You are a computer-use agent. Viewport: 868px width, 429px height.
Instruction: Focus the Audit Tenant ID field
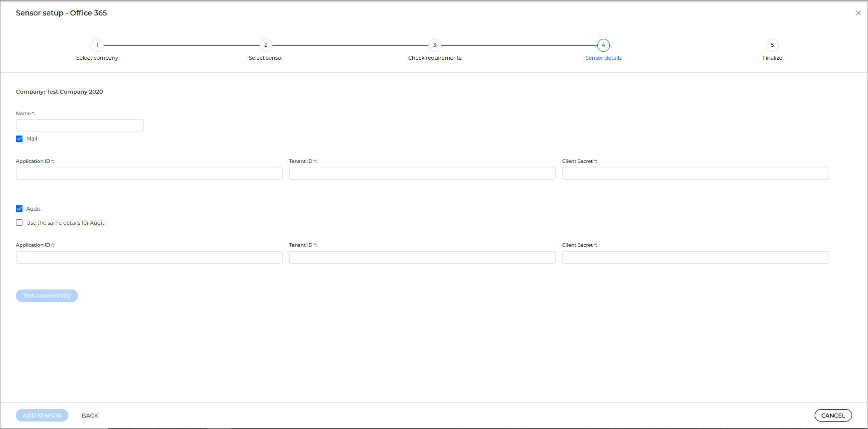point(422,257)
